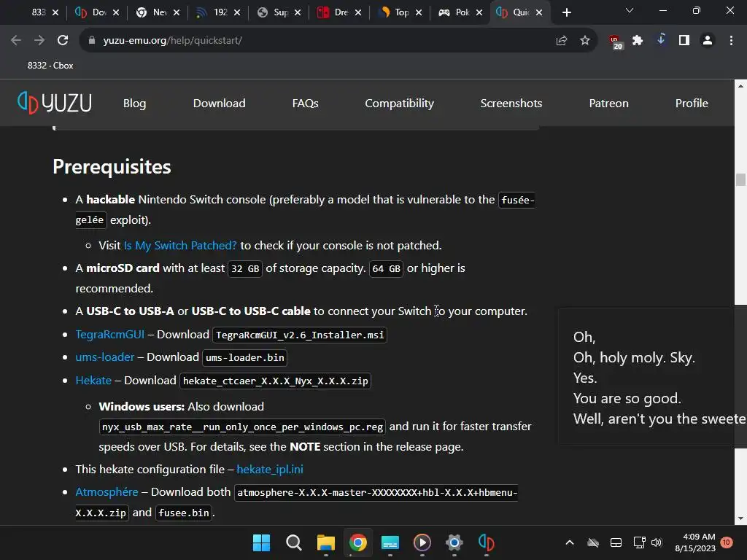Click the downloads arrow icon in the toolbar

pyautogui.click(x=661, y=39)
